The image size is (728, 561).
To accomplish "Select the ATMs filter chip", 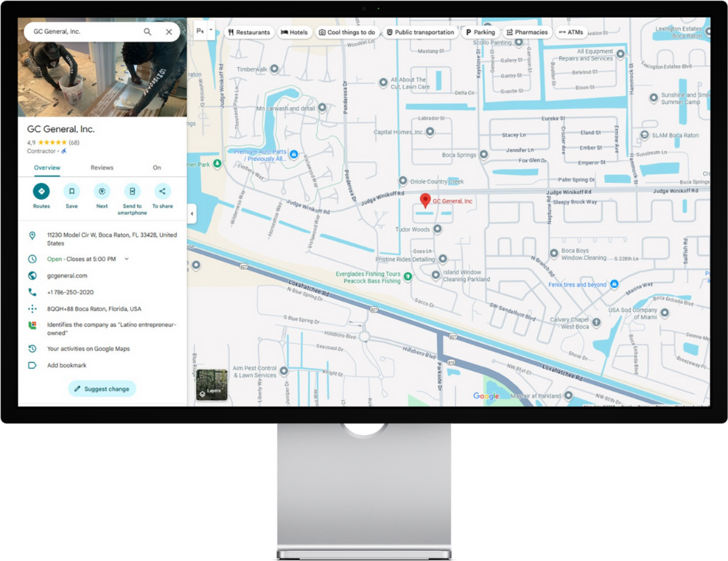I will point(571,32).
